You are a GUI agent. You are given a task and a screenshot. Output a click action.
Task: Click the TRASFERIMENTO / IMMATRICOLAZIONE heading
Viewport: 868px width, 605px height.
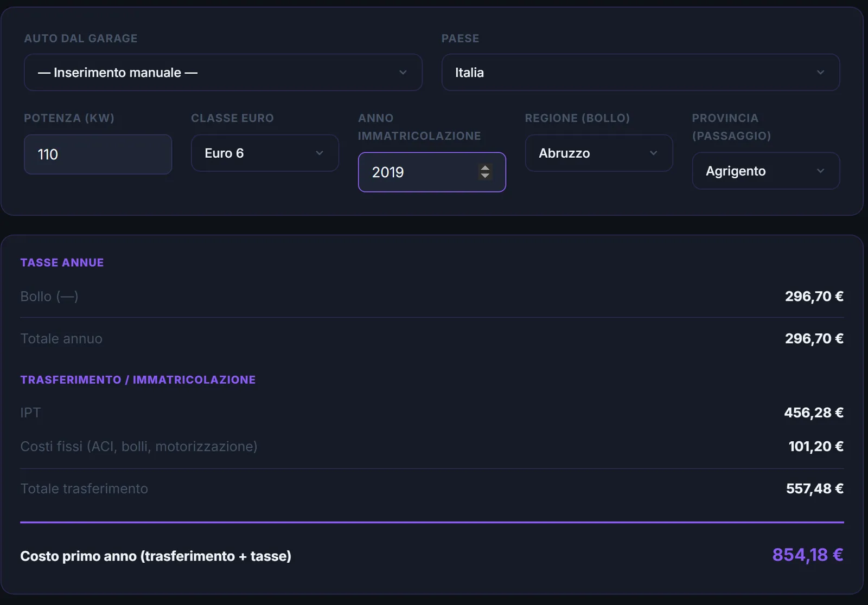[138, 380]
